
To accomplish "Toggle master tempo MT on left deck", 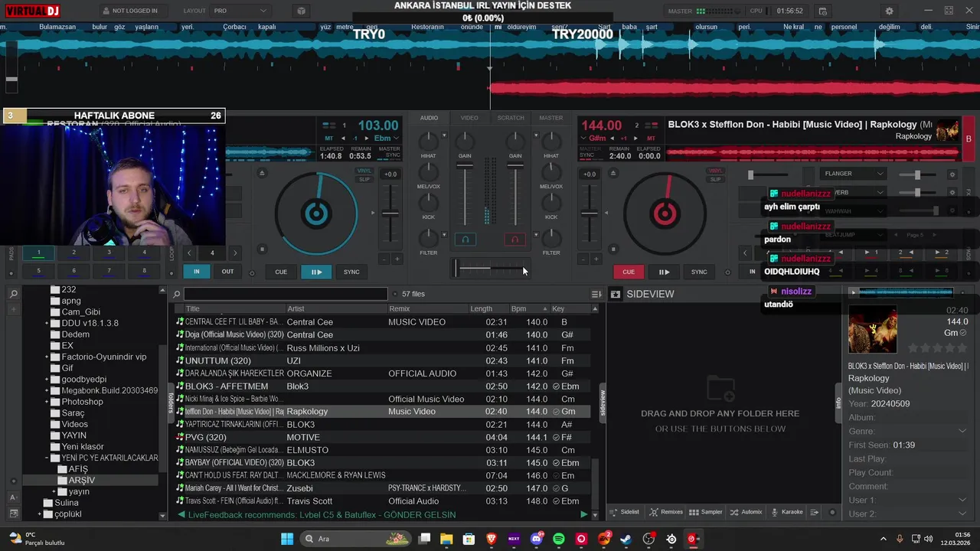I will click(329, 139).
